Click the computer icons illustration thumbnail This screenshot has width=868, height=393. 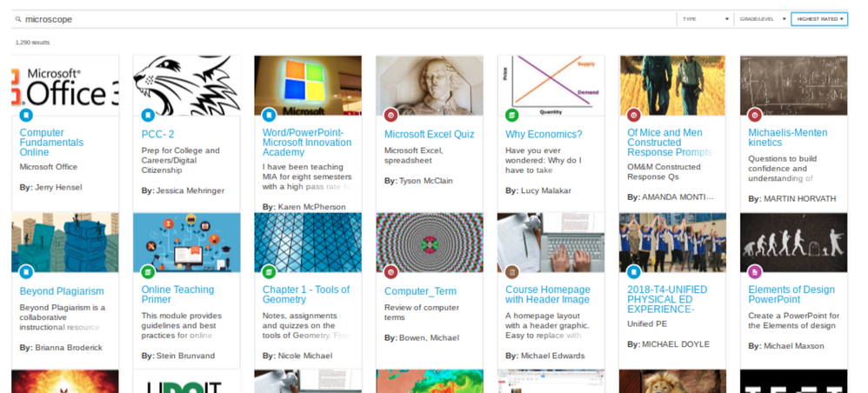(x=186, y=243)
